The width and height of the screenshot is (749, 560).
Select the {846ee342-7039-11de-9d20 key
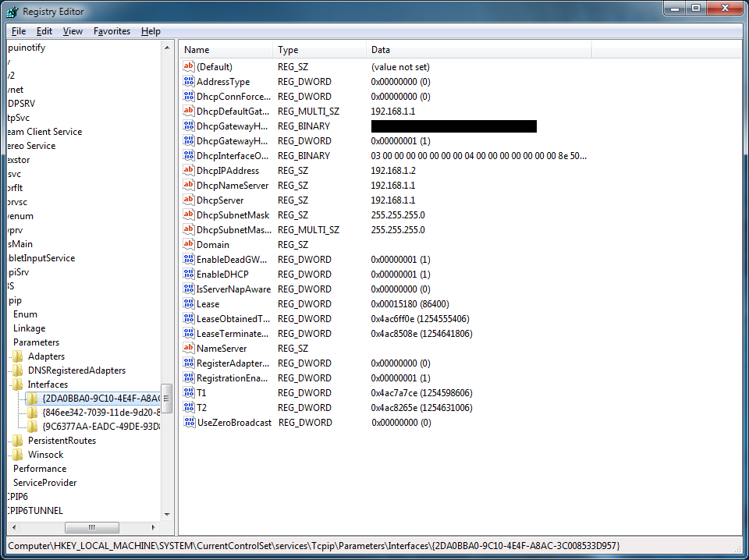(101, 413)
